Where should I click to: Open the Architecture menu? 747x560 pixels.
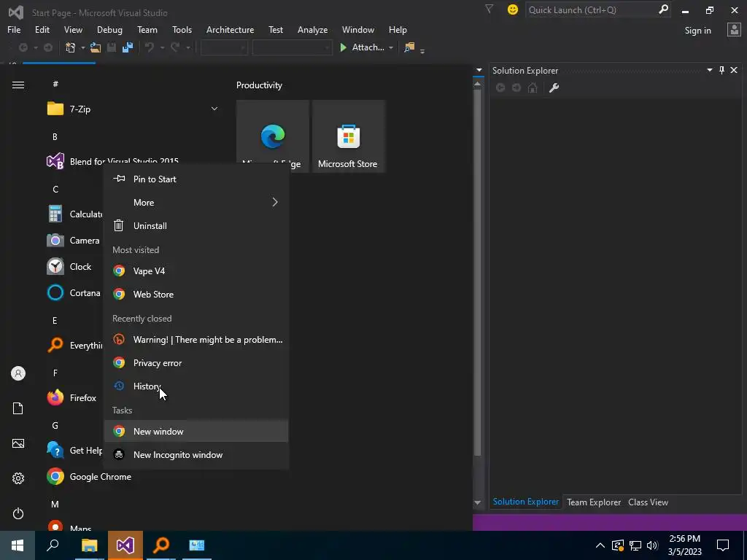click(230, 29)
